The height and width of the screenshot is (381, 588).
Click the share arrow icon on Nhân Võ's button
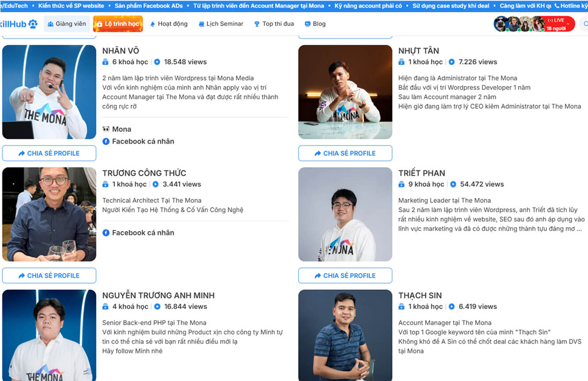pyautogui.click(x=22, y=153)
